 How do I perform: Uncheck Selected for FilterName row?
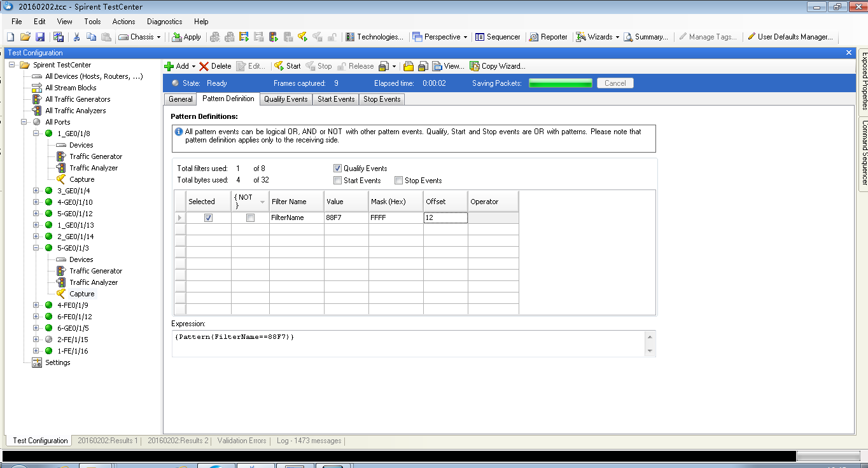point(208,217)
